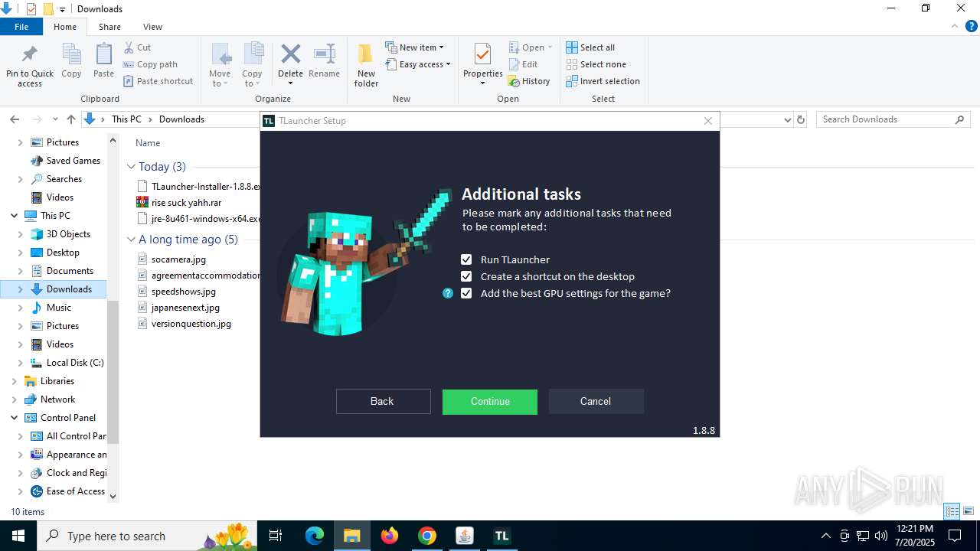This screenshot has width=980, height=551.
Task: Click Select all in the ribbon
Action: click(x=590, y=47)
